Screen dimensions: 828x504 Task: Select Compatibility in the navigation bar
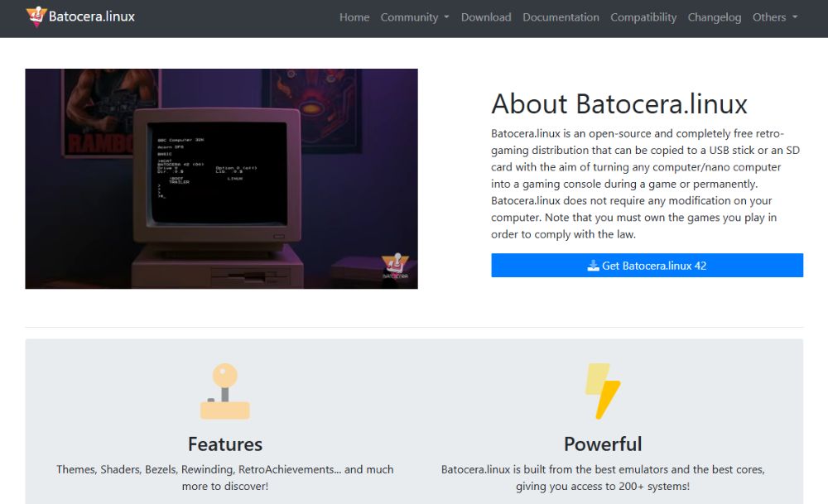tap(643, 17)
